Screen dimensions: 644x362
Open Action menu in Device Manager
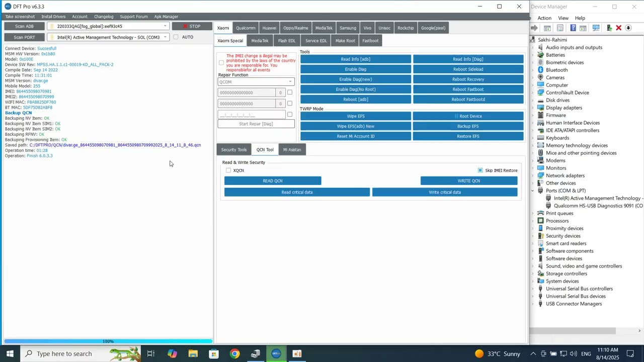[544, 18]
